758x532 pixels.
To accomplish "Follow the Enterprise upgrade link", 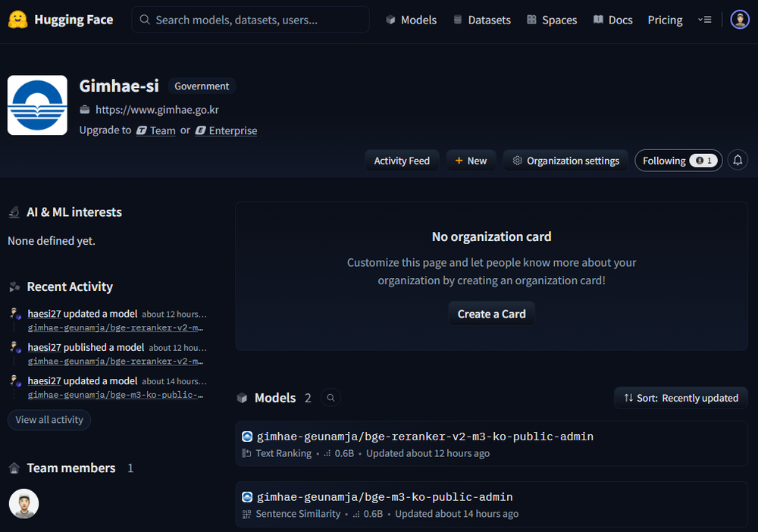I will [x=226, y=130].
